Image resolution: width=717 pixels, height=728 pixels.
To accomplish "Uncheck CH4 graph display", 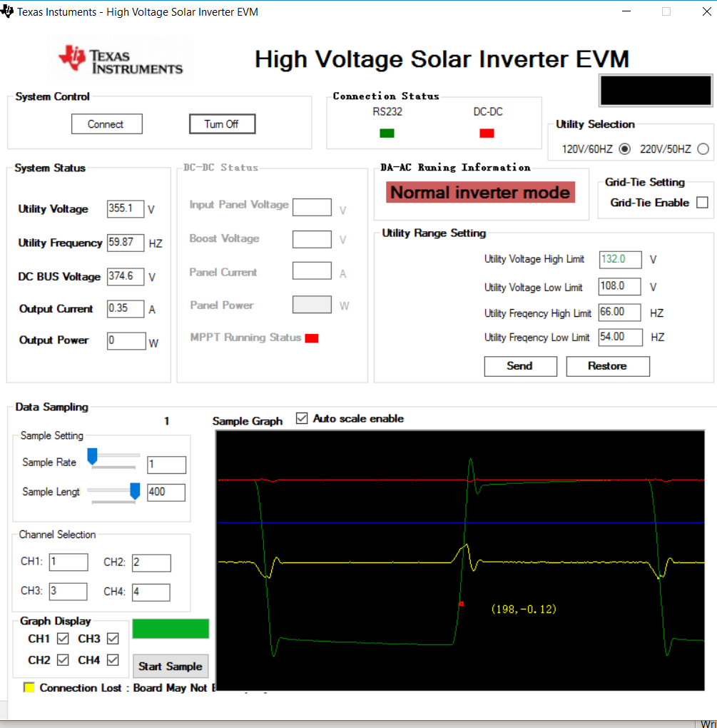I will (113, 659).
